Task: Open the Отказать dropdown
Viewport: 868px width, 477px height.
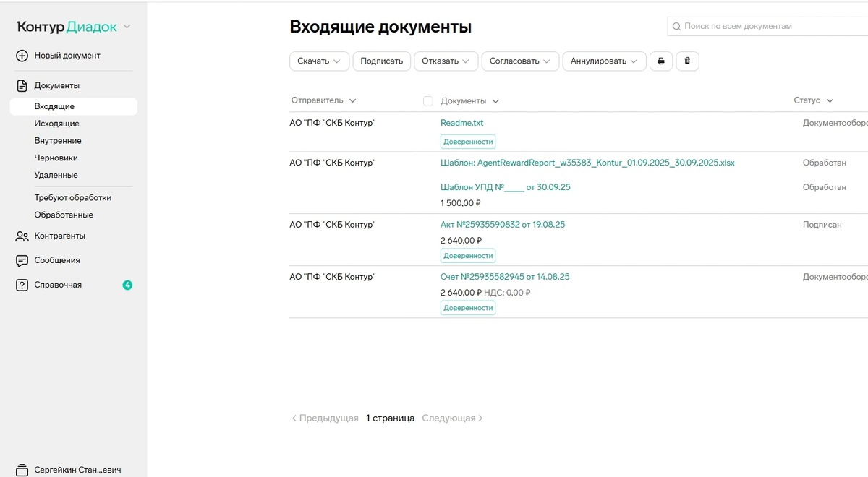Action: tap(446, 61)
